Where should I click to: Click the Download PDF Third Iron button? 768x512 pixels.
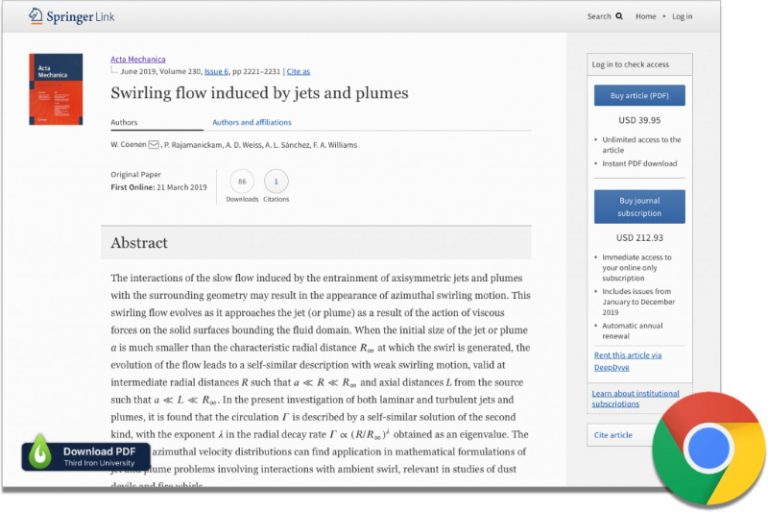(x=86, y=456)
